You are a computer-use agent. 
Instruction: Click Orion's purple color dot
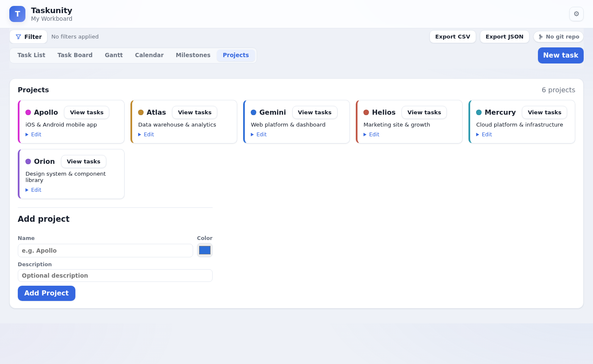(x=28, y=162)
